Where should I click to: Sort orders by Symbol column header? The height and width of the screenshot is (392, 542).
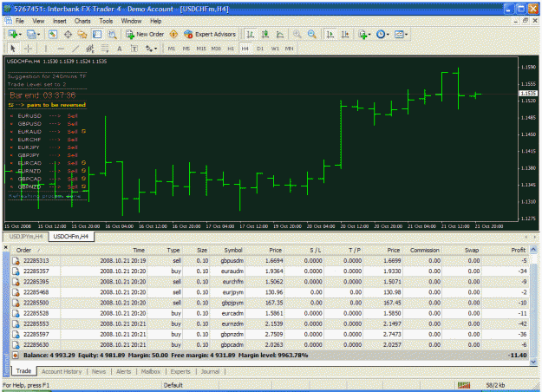227,250
